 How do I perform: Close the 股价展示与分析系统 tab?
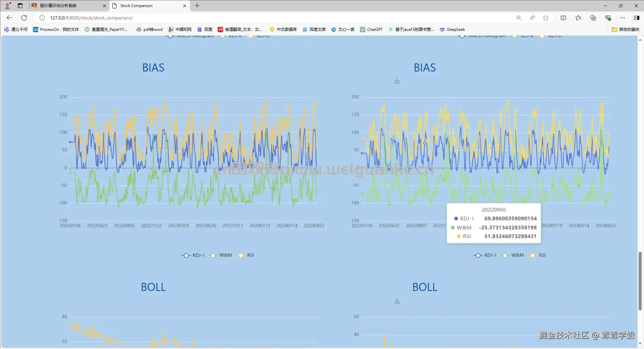coord(104,6)
